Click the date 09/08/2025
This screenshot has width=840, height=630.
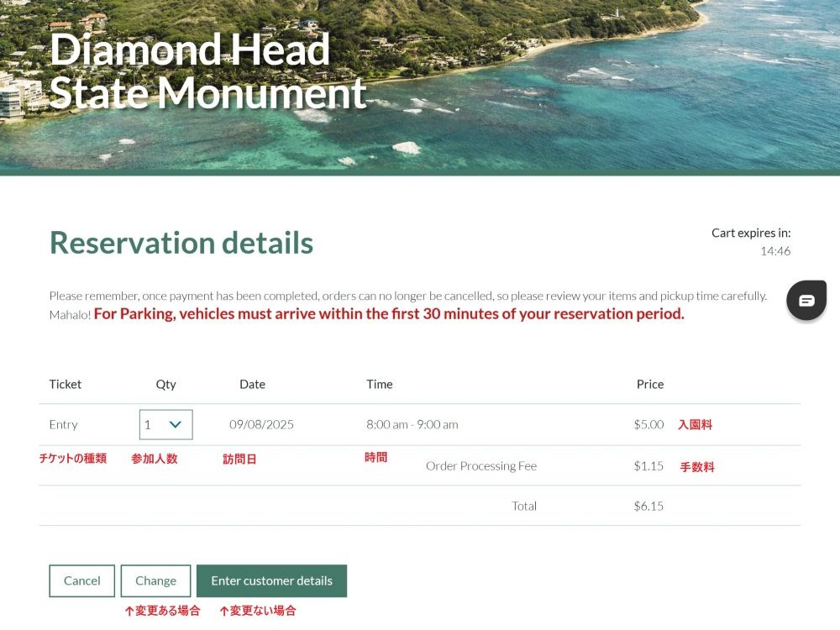261,425
